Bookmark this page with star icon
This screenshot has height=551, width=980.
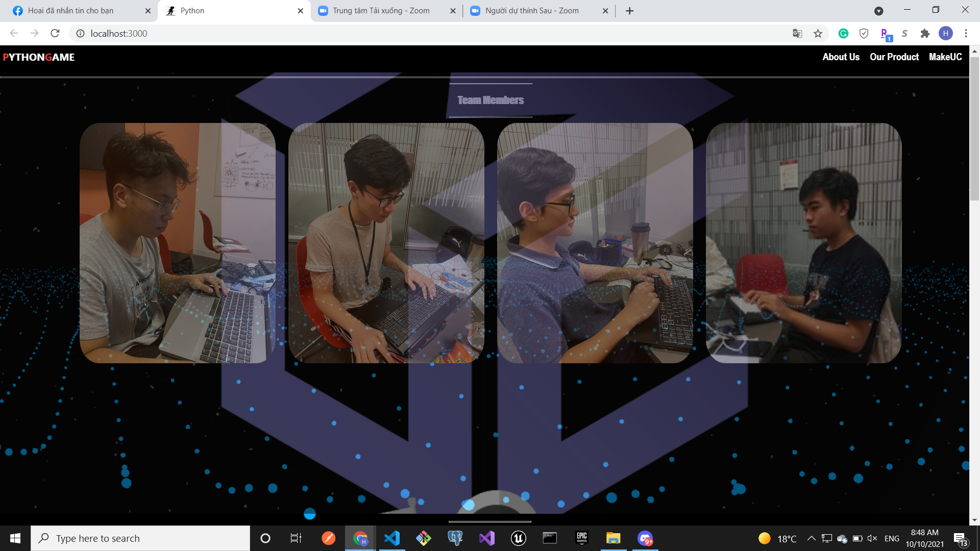tap(818, 34)
